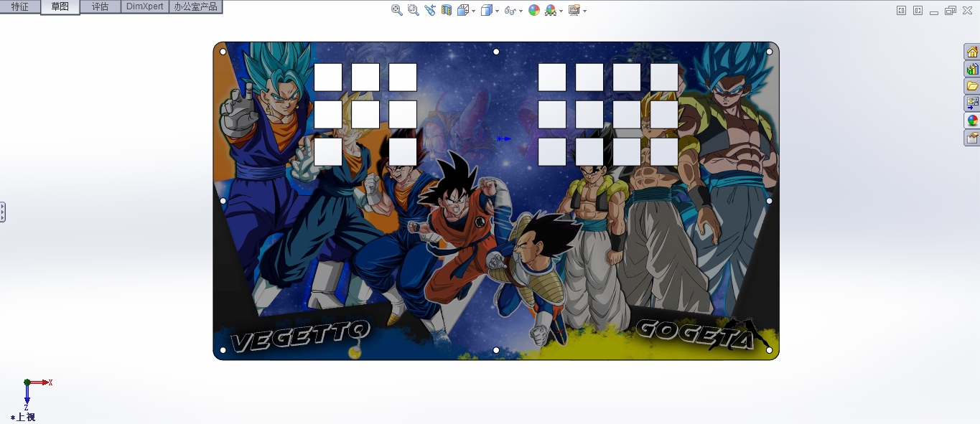This screenshot has height=424, width=980.
Task: Expand the hidden FeatureManager panel handle
Action: [3, 212]
